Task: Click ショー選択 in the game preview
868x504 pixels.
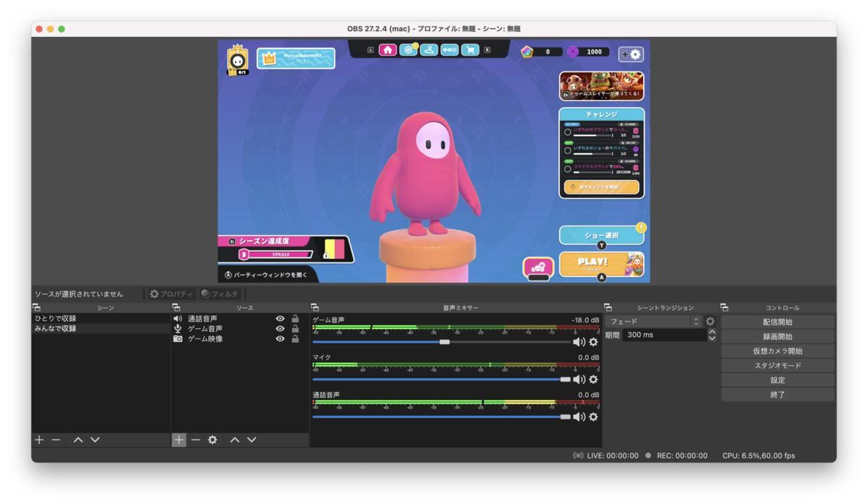Action: [601, 236]
